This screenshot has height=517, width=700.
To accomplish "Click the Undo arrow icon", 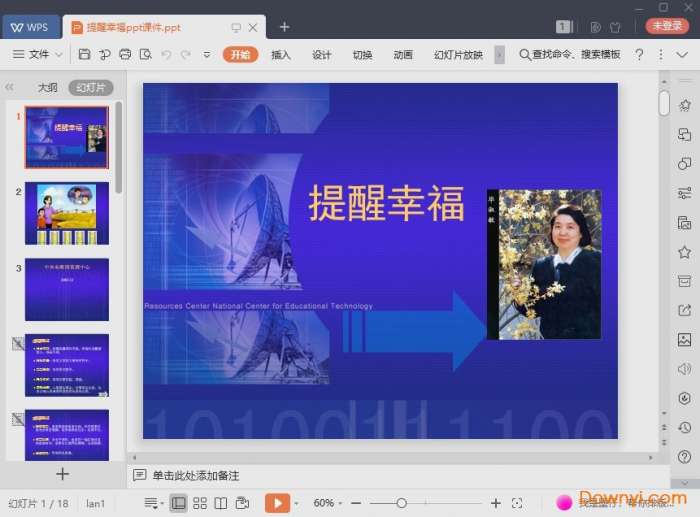I will click(x=166, y=54).
